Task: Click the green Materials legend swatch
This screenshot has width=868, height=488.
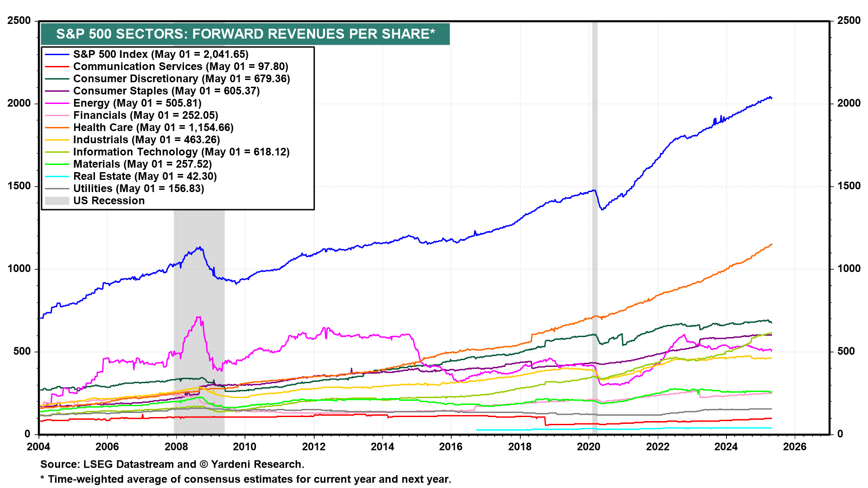Action: pyautogui.click(x=57, y=164)
